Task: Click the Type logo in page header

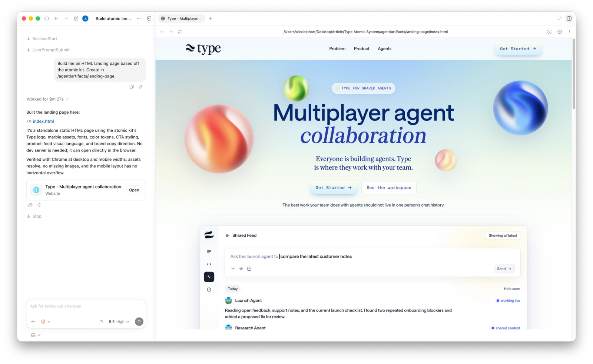Action: [x=203, y=49]
